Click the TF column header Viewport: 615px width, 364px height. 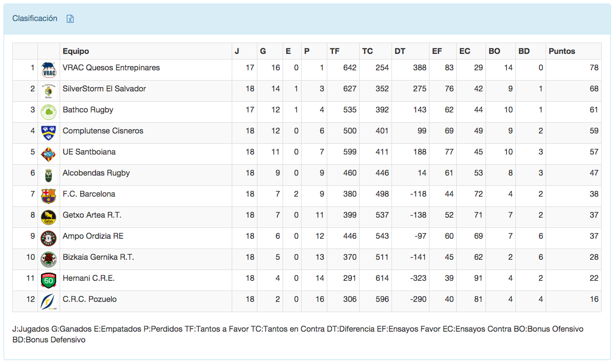point(334,51)
